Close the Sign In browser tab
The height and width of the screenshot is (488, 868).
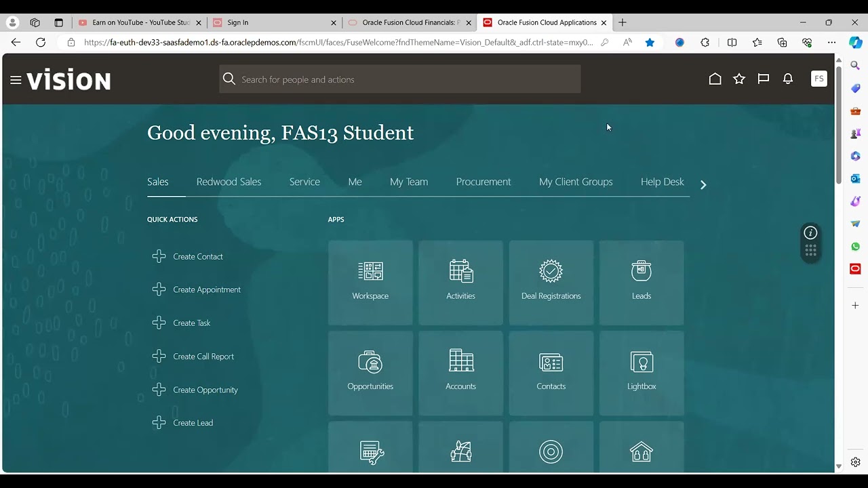coord(333,22)
